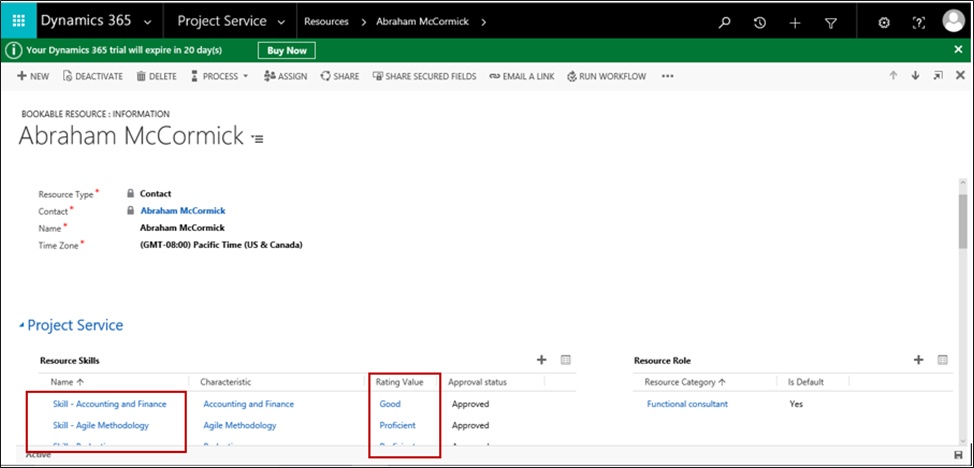Open Skill - Agile Methodology link
This screenshot has height=468, width=974.
[101, 425]
